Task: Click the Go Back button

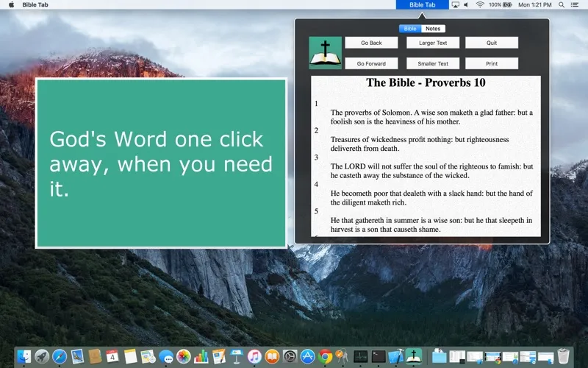Action: pos(371,43)
